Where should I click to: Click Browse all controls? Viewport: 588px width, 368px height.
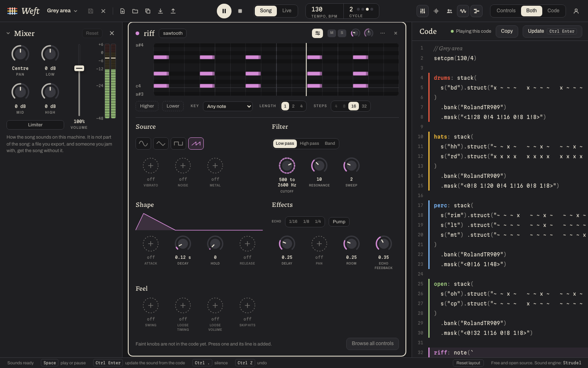[x=373, y=343]
